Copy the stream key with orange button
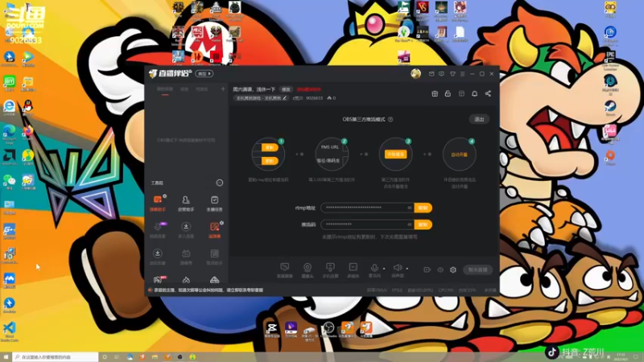This screenshot has width=644, height=362. click(423, 224)
